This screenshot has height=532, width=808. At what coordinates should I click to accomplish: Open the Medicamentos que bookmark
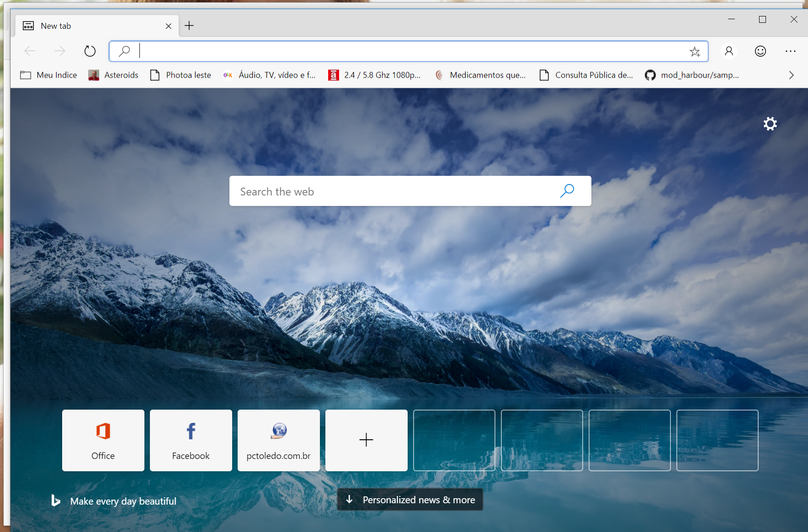(481, 75)
